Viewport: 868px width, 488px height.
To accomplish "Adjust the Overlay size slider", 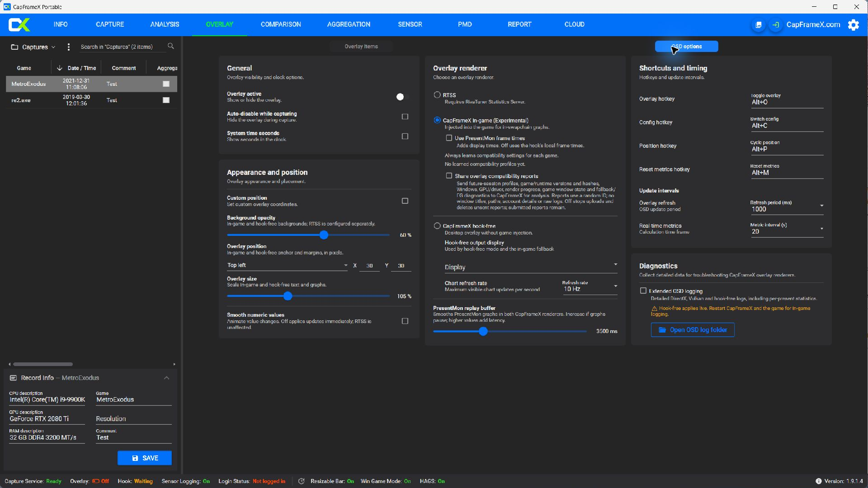I will point(288,296).
